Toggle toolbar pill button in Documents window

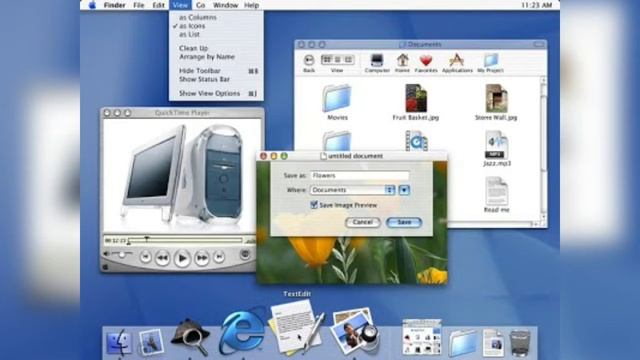click(539, 44)
